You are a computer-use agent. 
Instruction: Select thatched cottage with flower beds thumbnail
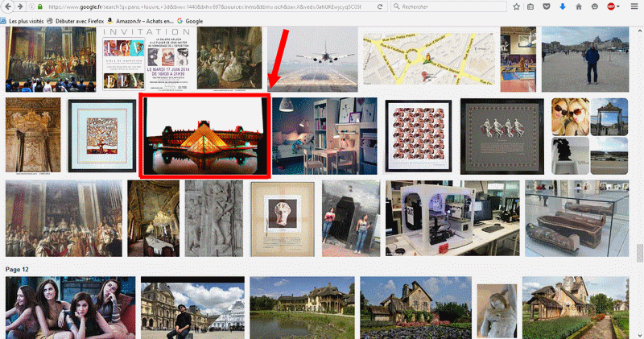click(x=415, y=308)
